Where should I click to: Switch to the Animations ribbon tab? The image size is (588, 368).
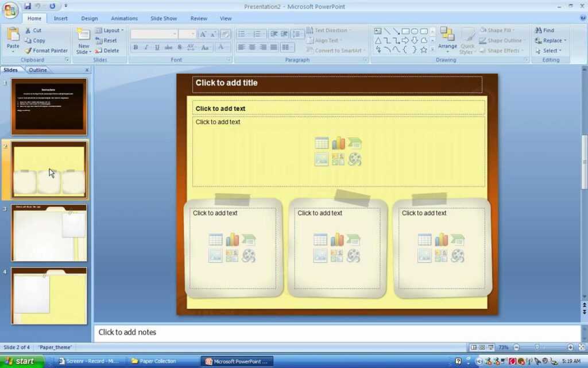click(124, 18)
